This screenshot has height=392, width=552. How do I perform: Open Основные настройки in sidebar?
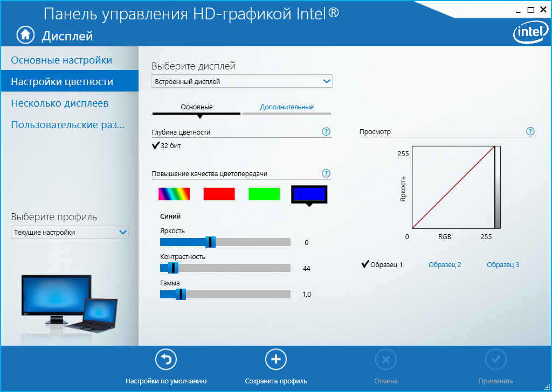click(70, 60)
